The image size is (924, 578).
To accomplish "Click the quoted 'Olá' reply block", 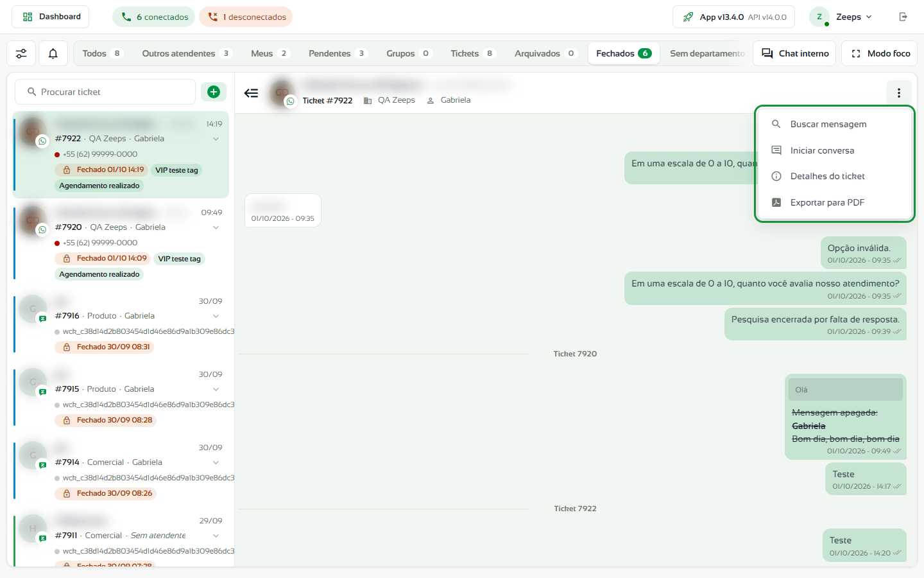I will [x=846, y=390].
